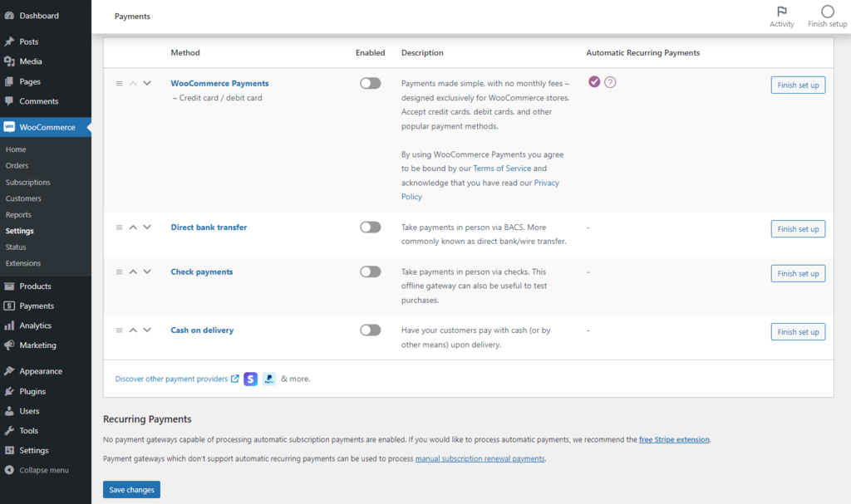Click Finish set up for WooCommerce Payments
The width and height of the screenshot is (851, 504).
click(798, 86)
